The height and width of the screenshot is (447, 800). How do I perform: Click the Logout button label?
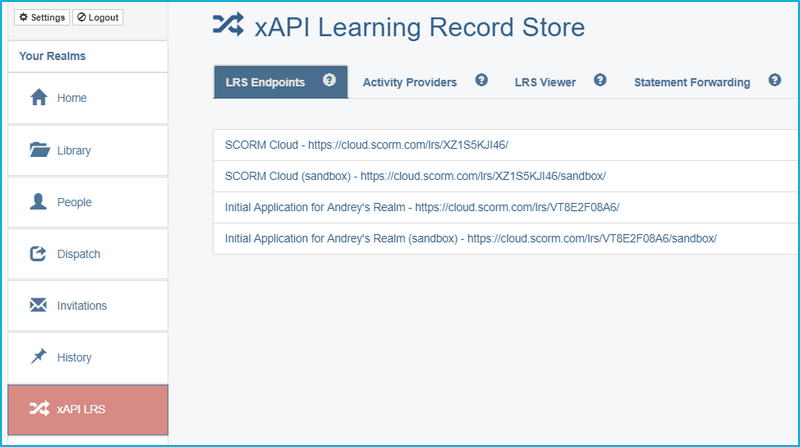tap(103, 17)
